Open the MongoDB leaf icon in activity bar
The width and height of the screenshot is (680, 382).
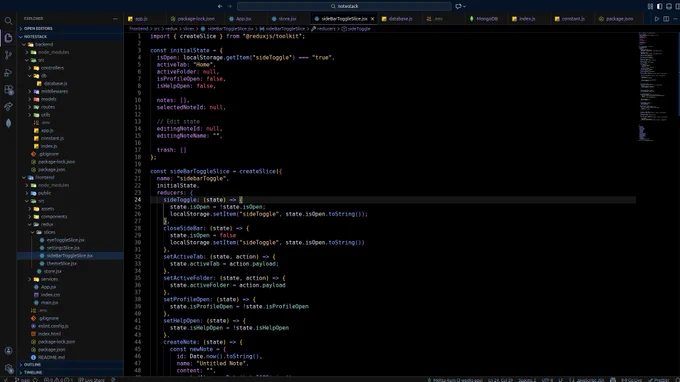click(8, 123)
